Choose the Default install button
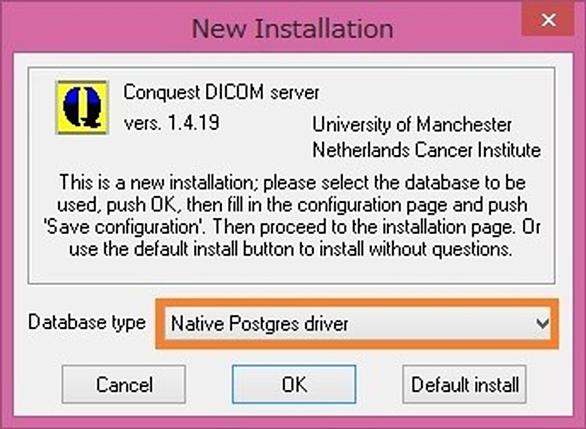The height and width of the screenshot is (429, 586). [464, 384]
